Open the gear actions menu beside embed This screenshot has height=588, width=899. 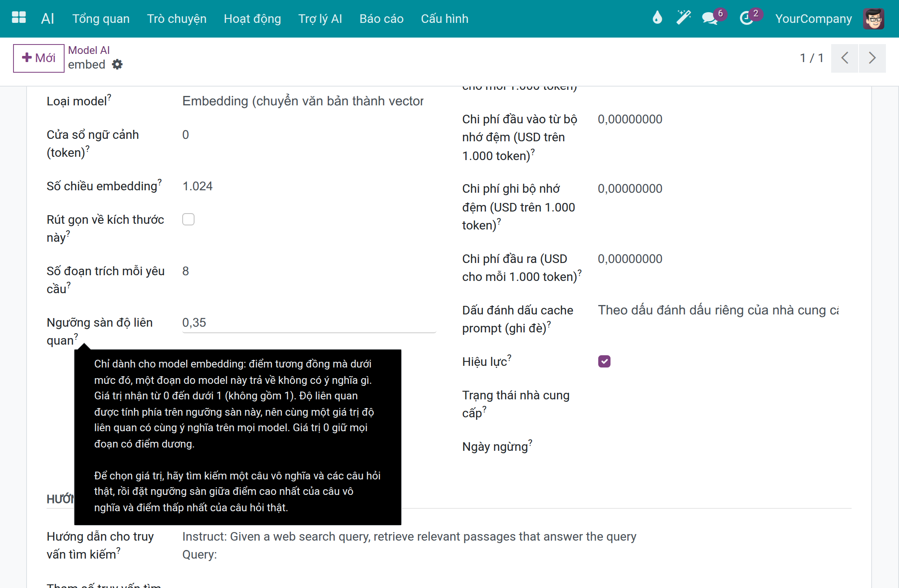coord(117,65)
